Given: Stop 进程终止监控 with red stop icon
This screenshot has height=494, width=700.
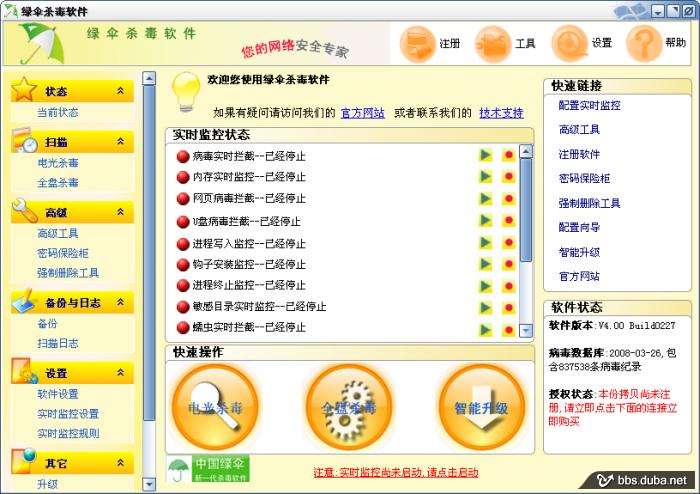Looking at the screenshot, I should pos(508,286).
